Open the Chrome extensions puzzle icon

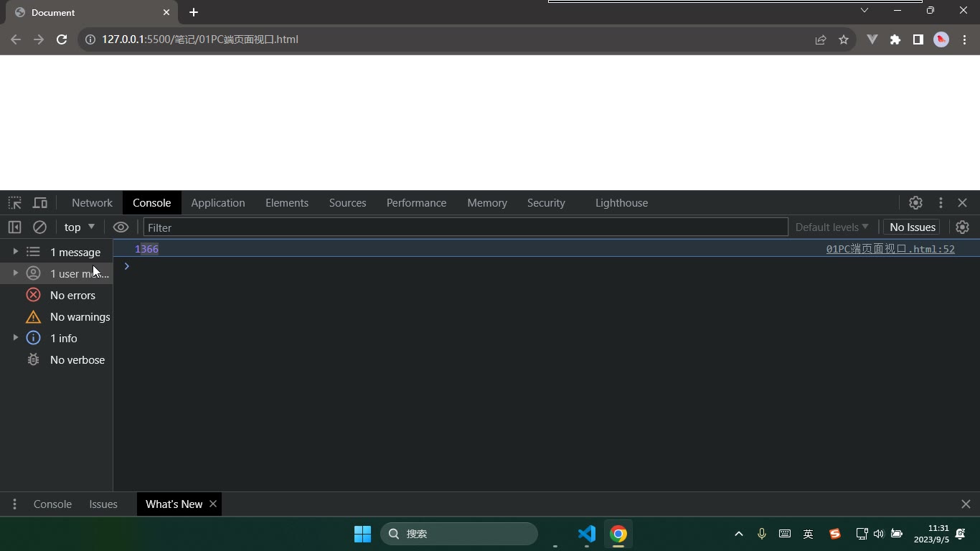[x=895, y=39]
